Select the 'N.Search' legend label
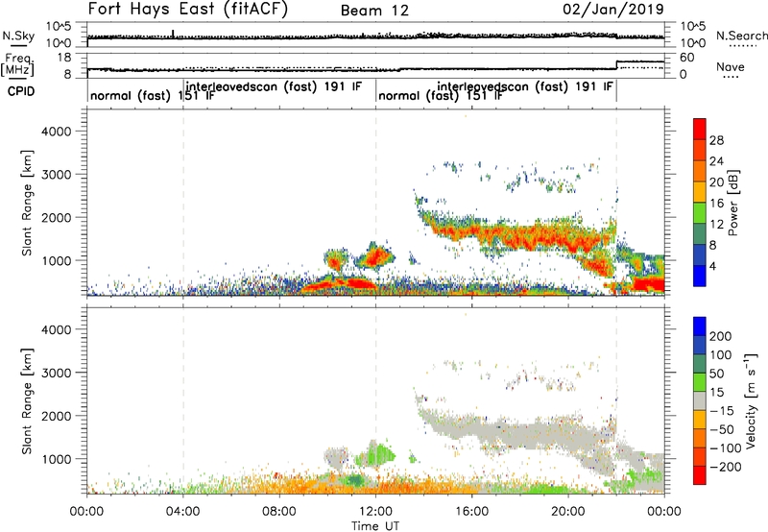Screen dimensions: 768x532 (741, 36)
